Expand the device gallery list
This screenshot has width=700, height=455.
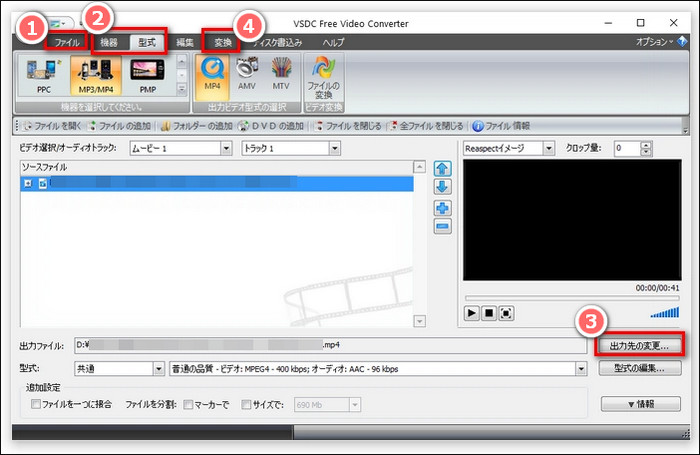[x=182, y=90]
